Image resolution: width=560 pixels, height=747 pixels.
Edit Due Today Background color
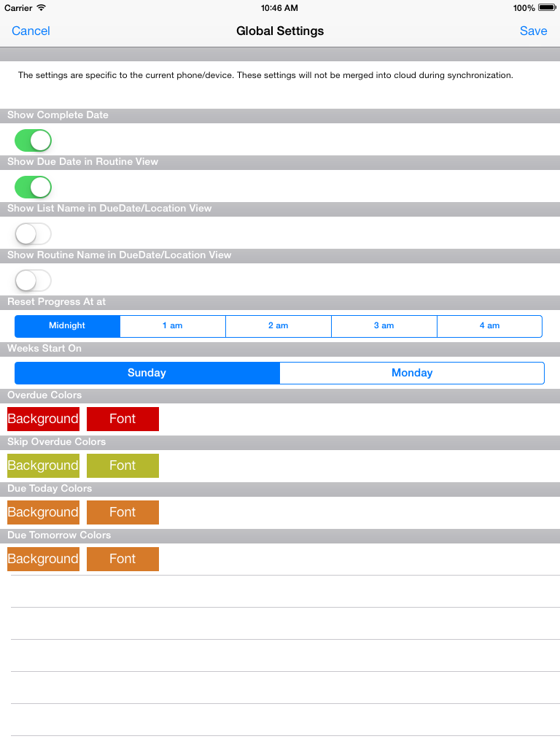(43, 513)
